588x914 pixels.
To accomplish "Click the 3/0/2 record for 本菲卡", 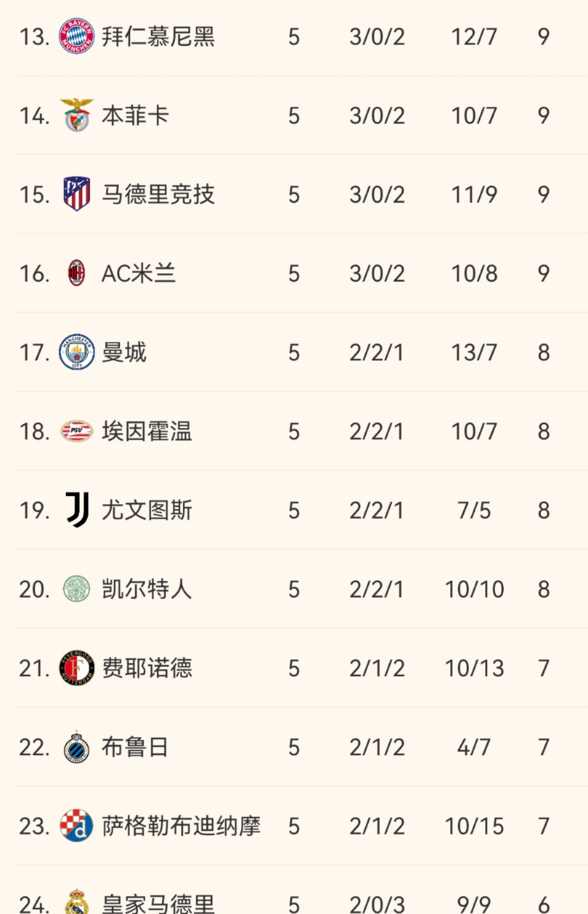I will pyautogui.click(x=377, y=115).
